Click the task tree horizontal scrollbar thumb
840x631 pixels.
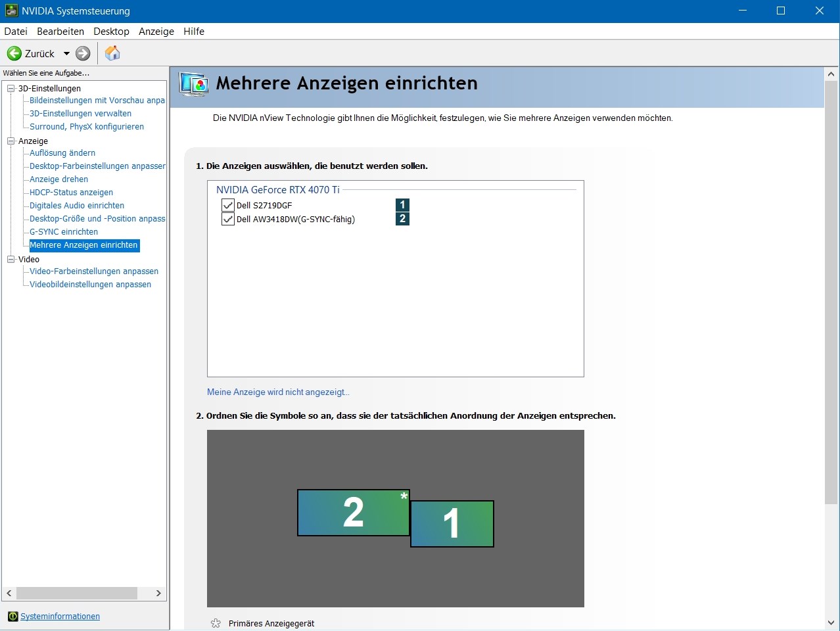[77, 593]
